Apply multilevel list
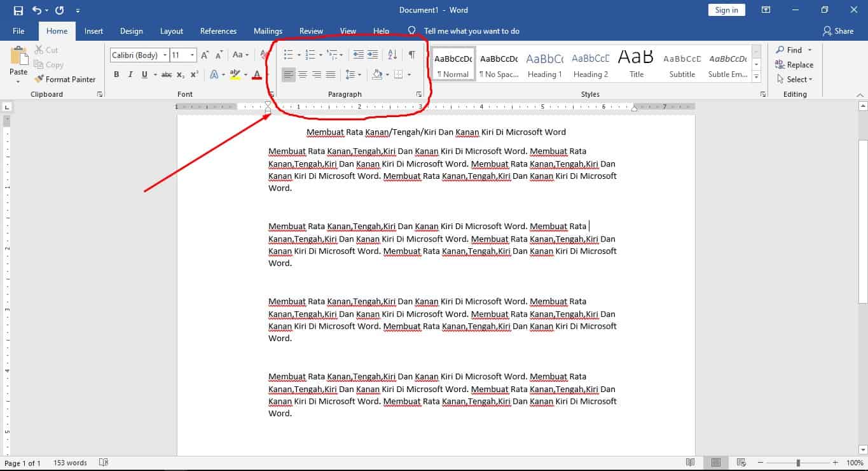The height and width of the screenshot is (471, 868). tap(333, 55)
